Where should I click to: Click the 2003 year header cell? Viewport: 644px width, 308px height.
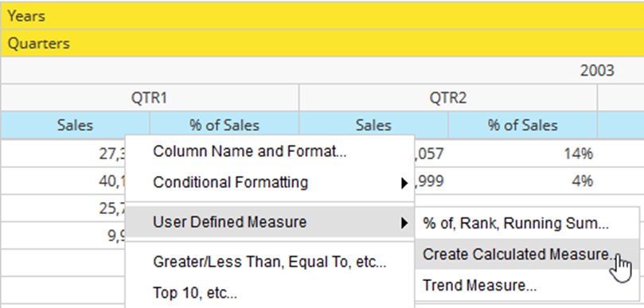(322, 71)
